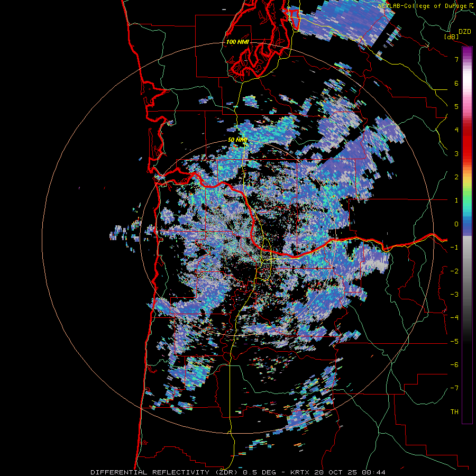Click the 2 value on the color scale
The width and height of the screenshot is (476, 476).
coord(456,177)
